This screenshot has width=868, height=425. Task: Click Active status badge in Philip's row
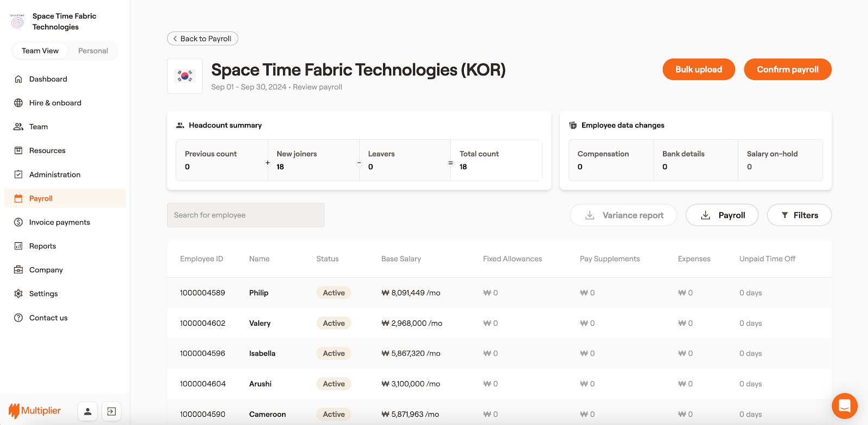[334, 293]
